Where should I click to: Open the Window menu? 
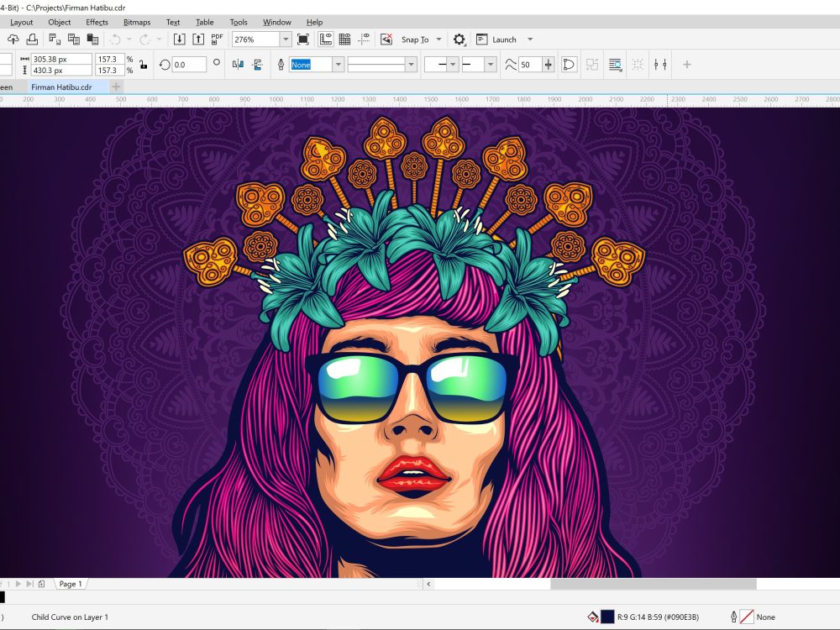(x=277, y=22)
